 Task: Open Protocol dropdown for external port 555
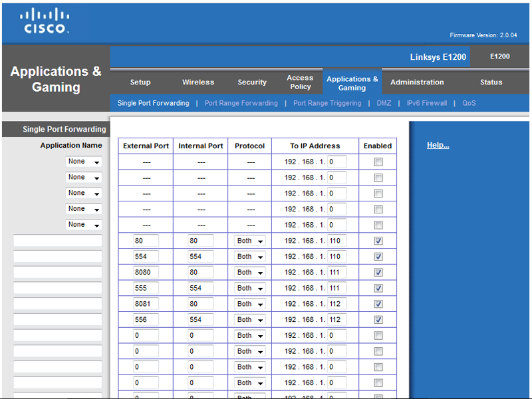[250, 288]
